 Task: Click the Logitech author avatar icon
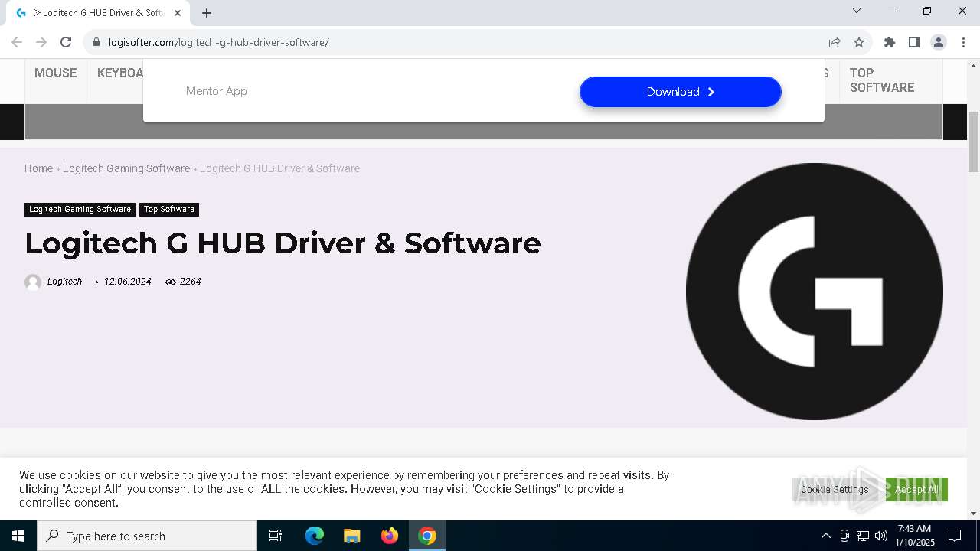point(33,282)
